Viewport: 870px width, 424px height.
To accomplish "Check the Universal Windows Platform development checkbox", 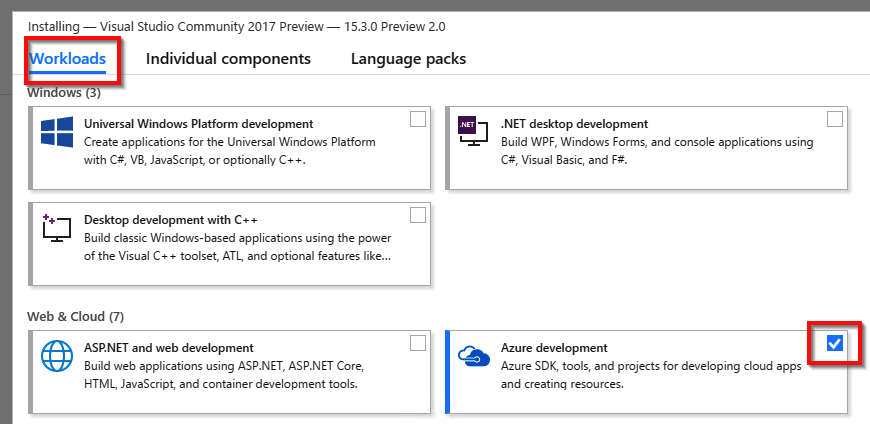I will tap(418, 119).
